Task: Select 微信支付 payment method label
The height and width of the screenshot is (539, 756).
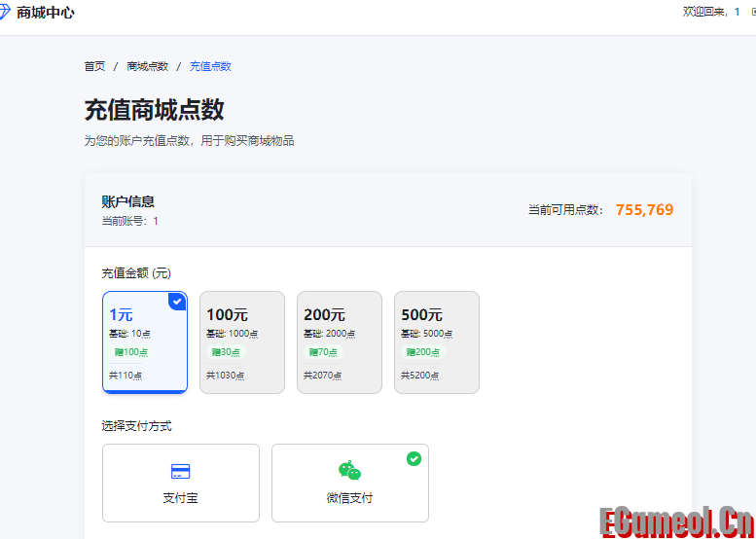Action: (349, 498)
